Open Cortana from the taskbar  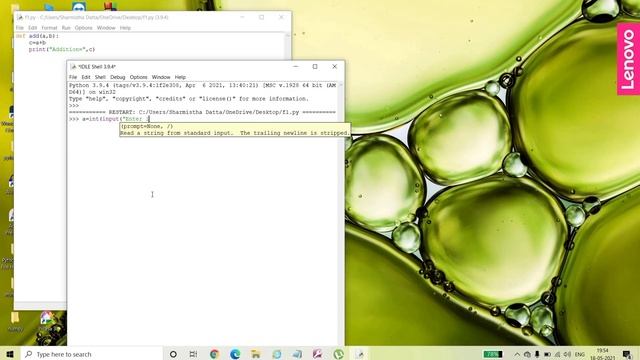coord(173,354)
